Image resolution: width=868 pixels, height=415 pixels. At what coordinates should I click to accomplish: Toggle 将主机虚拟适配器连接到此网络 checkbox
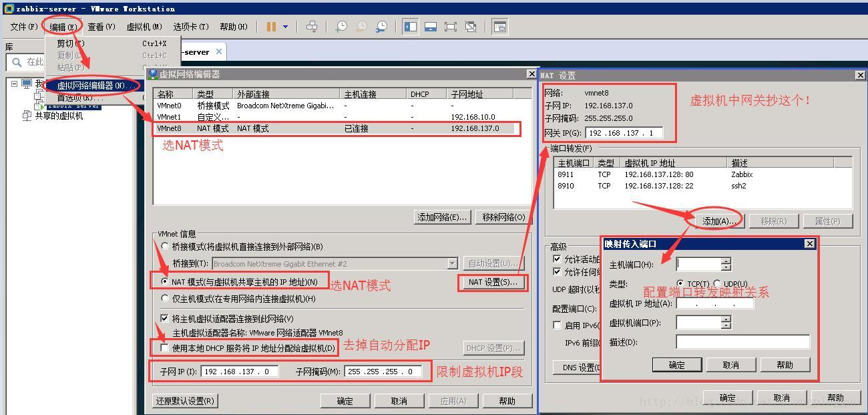click(x=165, y=319)
